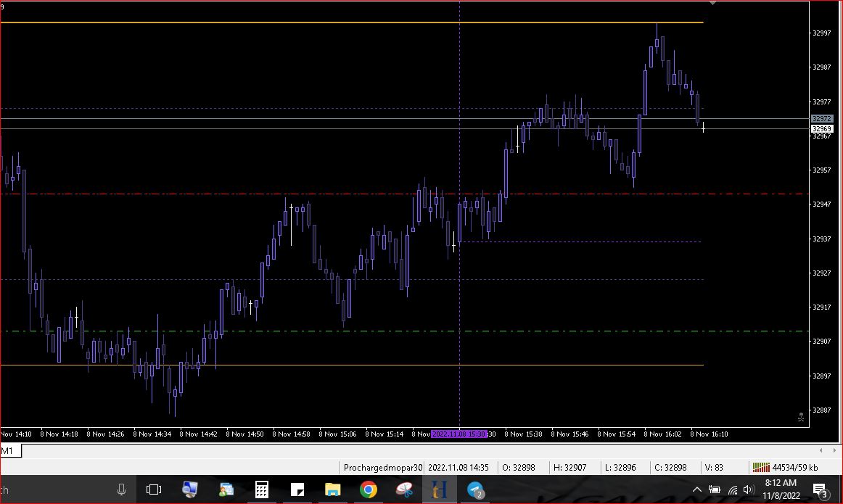Click the white 32969 current price label
The height and width of the screenshot is (504, 843).
tap(821, 129)
